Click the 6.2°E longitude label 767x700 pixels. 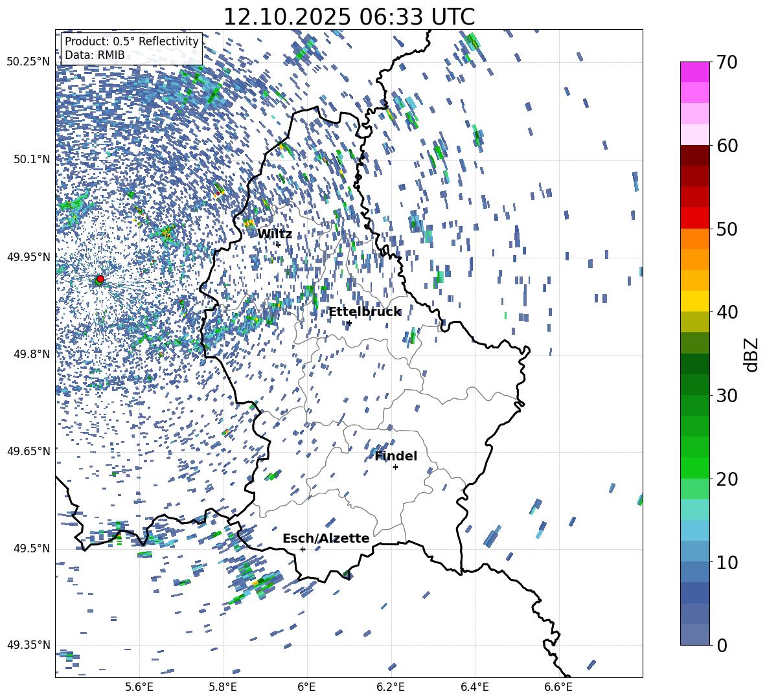click(391, 687)
